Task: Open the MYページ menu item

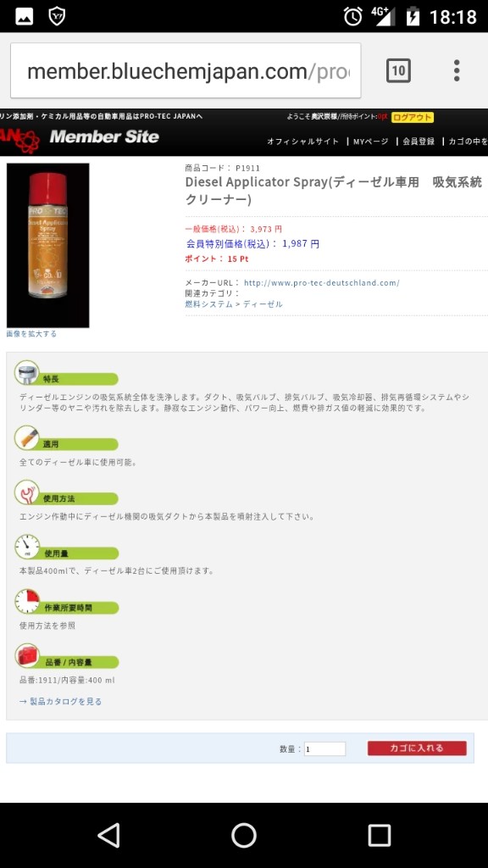Action: (371, 142)
